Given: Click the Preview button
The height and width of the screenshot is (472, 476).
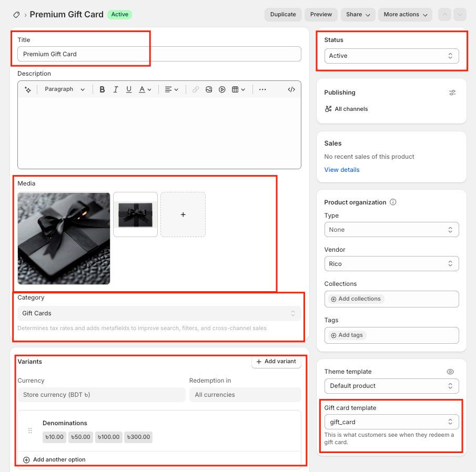Looking at the screenshot, I should click(x=321, y=15).
